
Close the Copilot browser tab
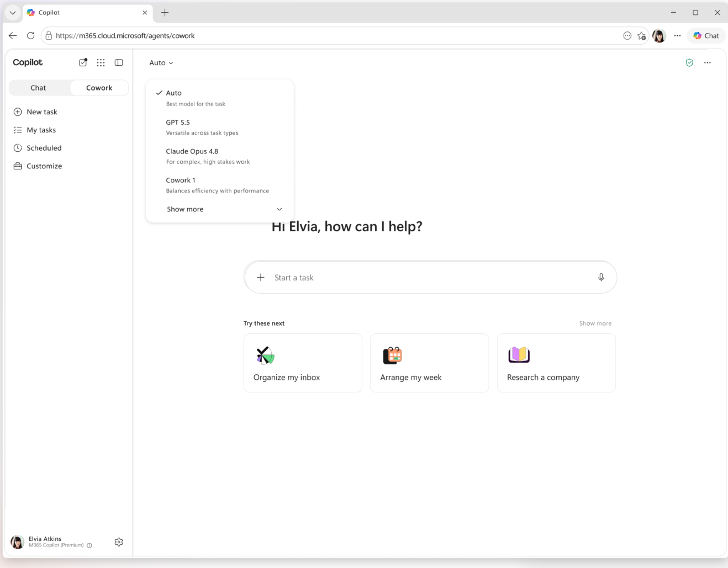pyautogui.click(x=145, y=12)
